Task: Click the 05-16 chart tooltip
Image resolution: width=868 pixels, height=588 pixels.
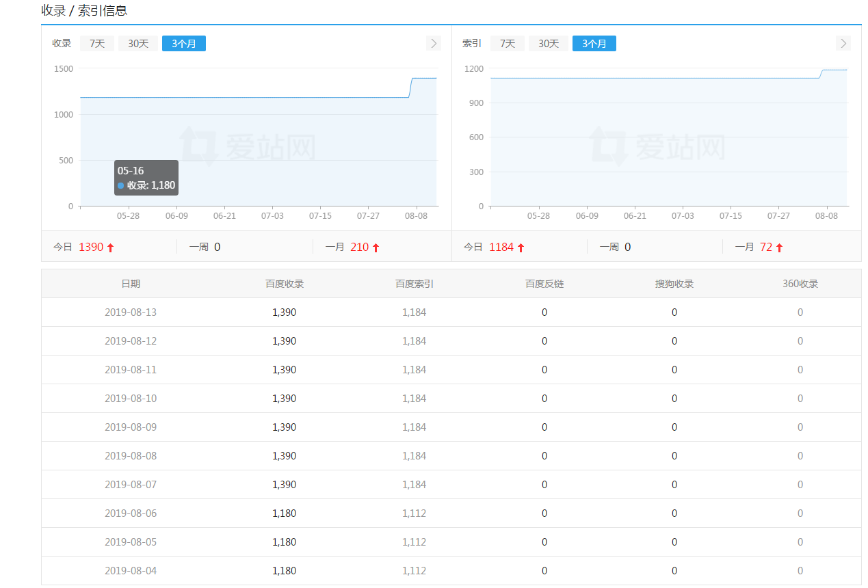Action: click(146, 178)
